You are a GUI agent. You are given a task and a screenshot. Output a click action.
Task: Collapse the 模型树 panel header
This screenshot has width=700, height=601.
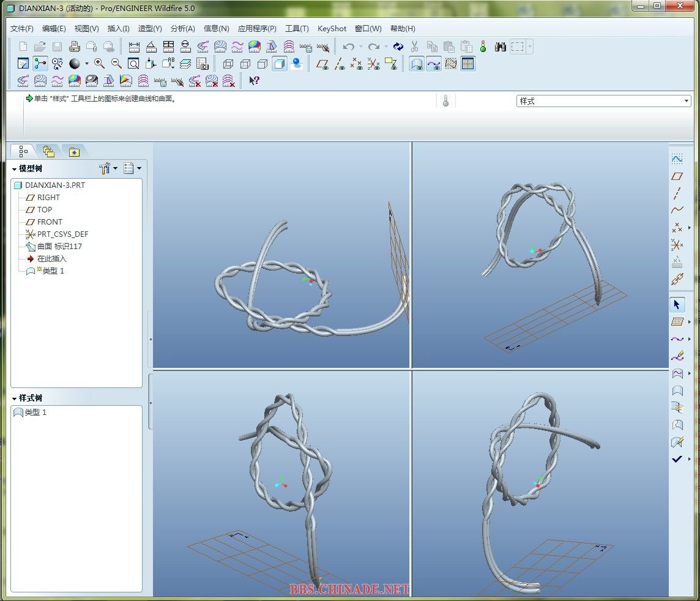click(14, 168)
